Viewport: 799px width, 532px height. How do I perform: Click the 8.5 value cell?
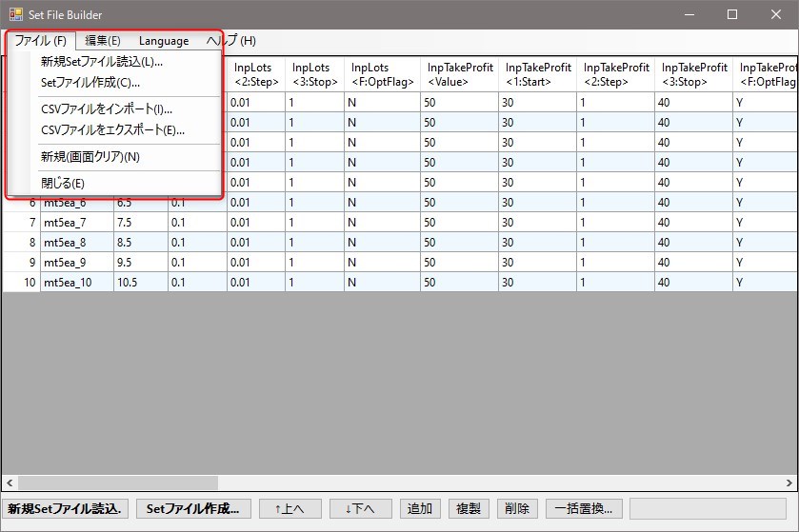pos(141,243)
